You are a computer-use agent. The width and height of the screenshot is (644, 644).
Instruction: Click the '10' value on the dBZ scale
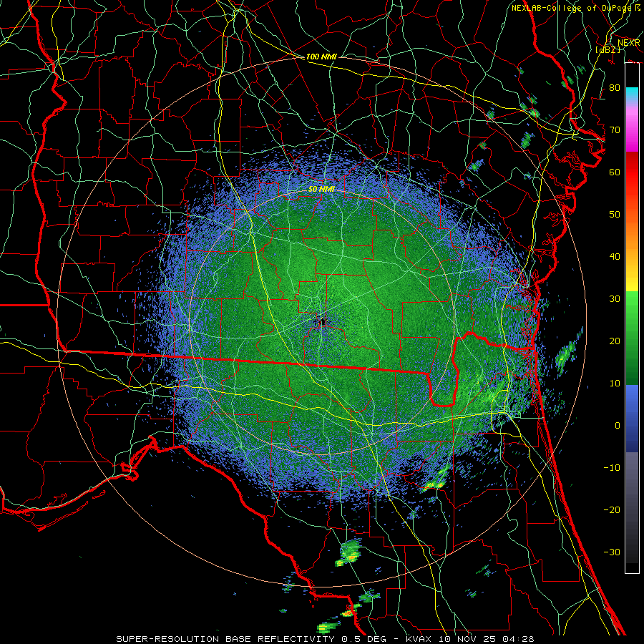615,384
